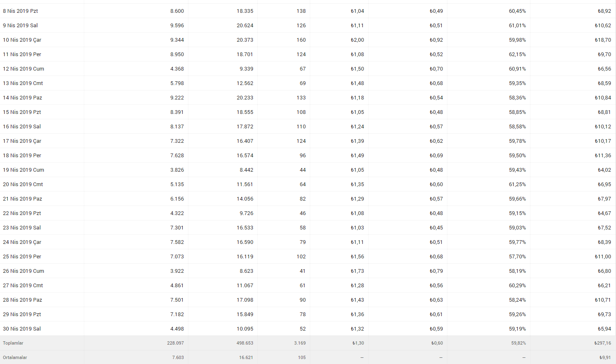Image resolution: width=616 pixels, height=364 pixels.
Task: Click the 10 Nis 2019 Çar date cell
Action: pos(22,40)
